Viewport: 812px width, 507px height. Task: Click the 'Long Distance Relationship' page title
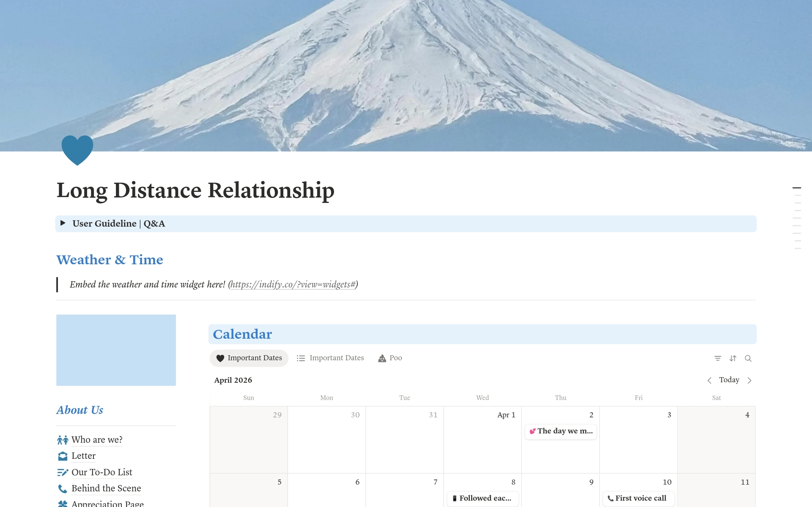point(195,190)
